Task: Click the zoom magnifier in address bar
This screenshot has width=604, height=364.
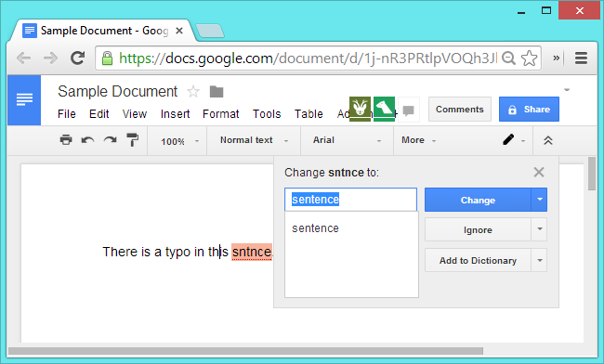Action: coord(509,58)
